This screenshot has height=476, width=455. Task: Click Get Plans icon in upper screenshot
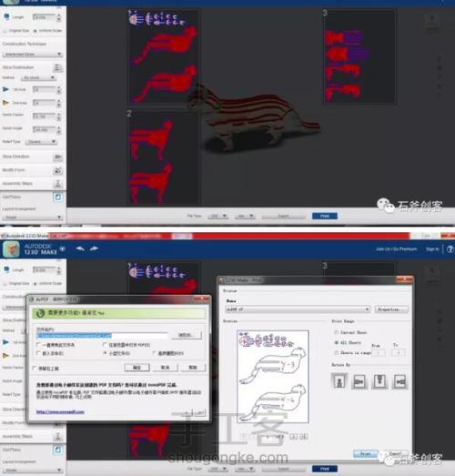pyautogui.click(x=57, y=197)
